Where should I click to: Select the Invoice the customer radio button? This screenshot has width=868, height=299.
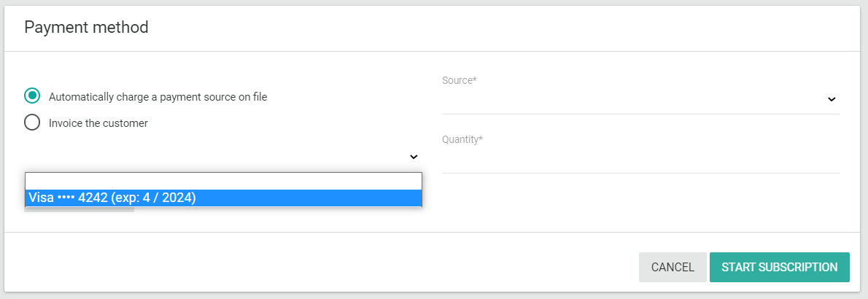point(32,123)
